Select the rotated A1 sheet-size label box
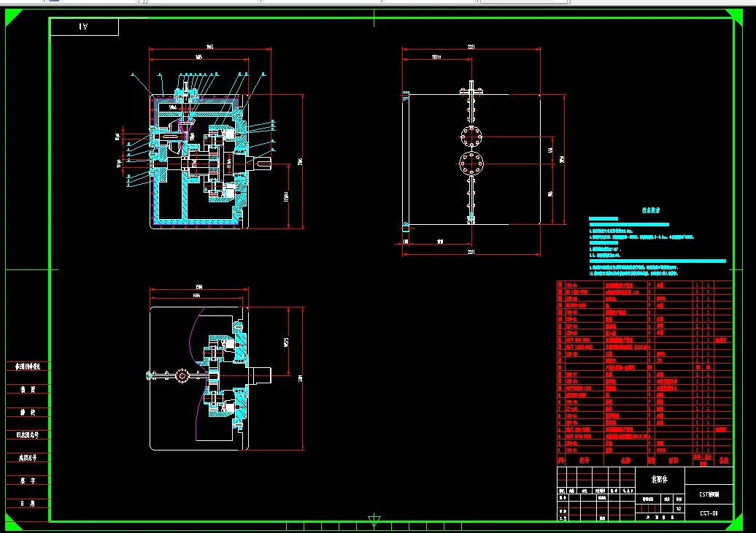 [x=85, y=26]
